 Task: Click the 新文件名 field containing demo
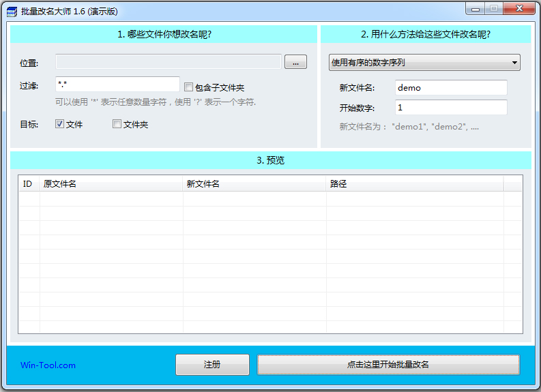(451, 87)
